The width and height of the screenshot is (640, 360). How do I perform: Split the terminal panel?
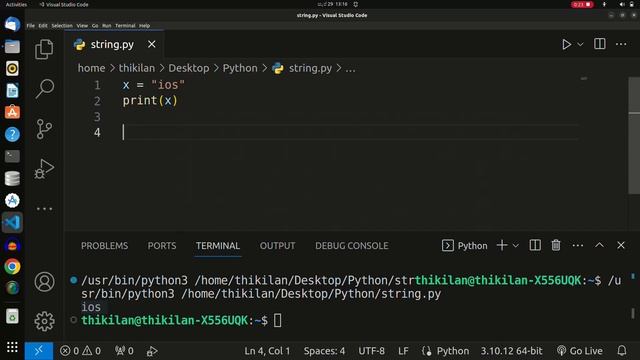(535, 245)
